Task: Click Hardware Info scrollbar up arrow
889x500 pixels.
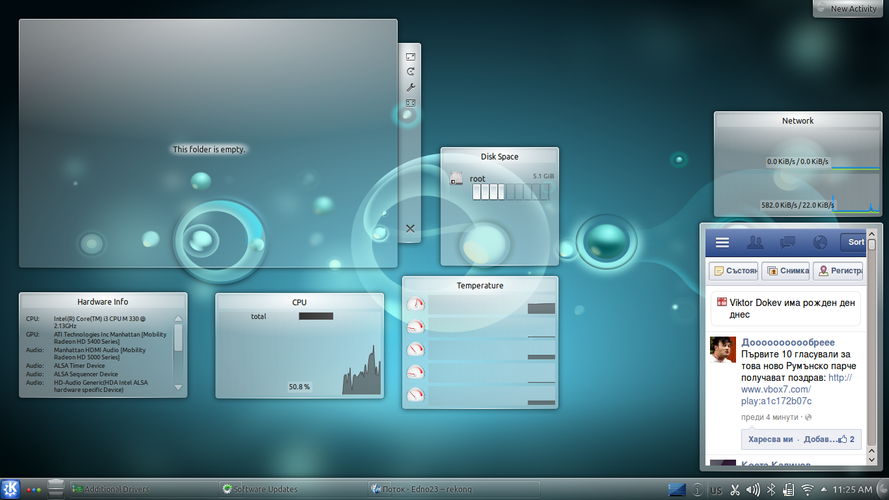Action: (178, 319)
